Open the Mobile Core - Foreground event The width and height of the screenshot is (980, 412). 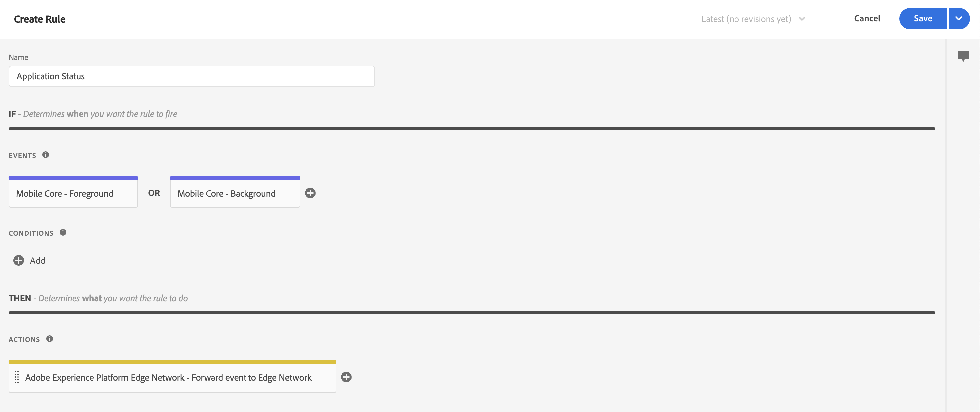73,192
